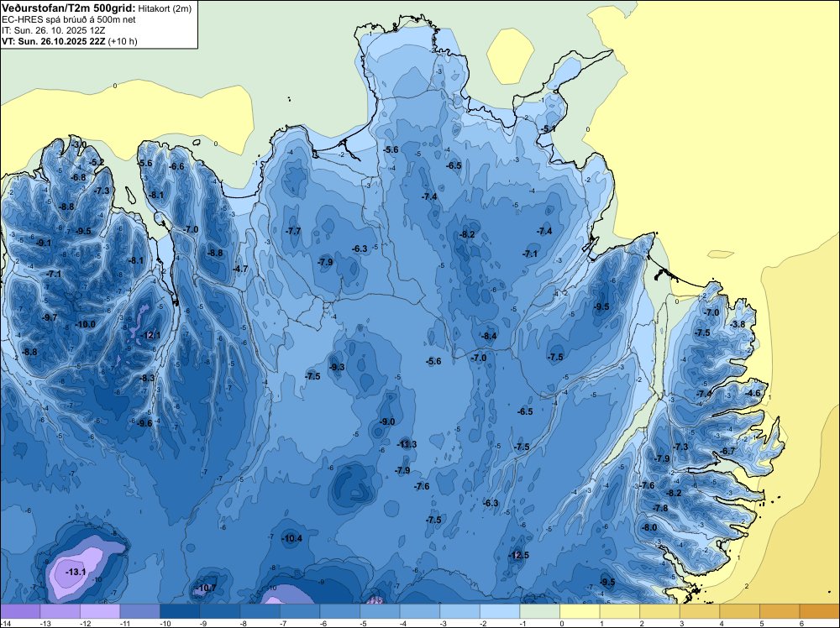Click the -9.6 temperature value
840x628 pixels.
coord(144,423)
